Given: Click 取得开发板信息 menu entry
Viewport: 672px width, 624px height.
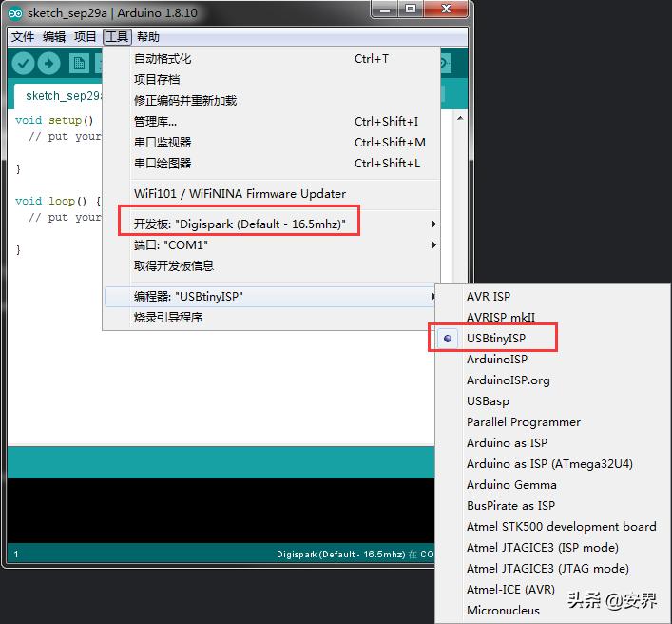Looking at the screenshot, I should coord(272,266).
